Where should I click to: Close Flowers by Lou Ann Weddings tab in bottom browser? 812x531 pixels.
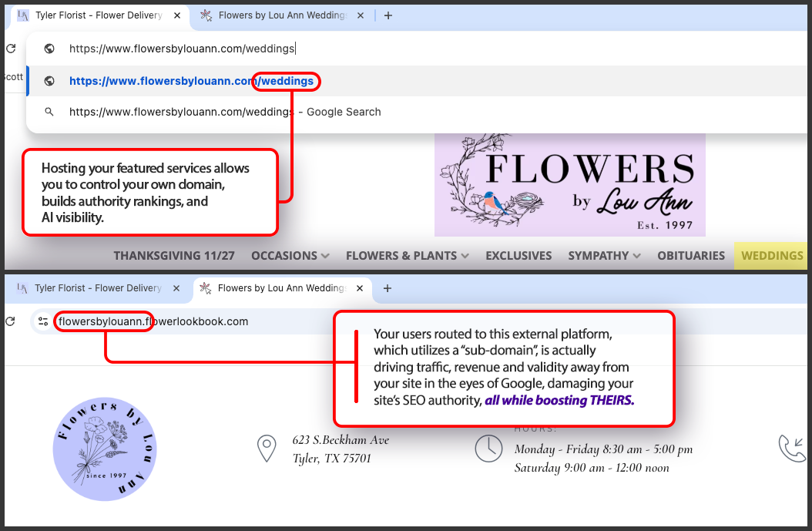pyautogui.click(x=360, y=288)
